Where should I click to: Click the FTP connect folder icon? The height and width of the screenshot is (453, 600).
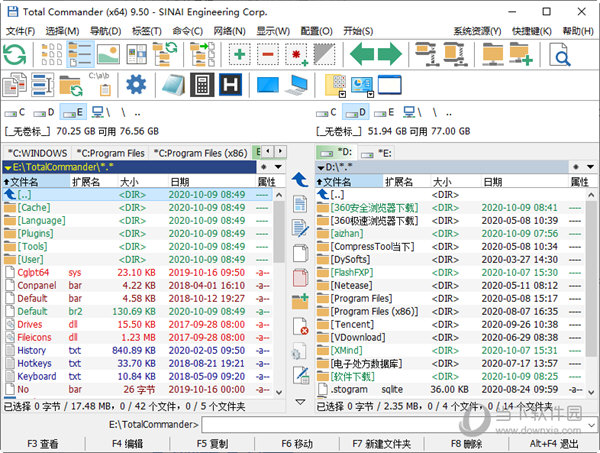click(492, 54)
